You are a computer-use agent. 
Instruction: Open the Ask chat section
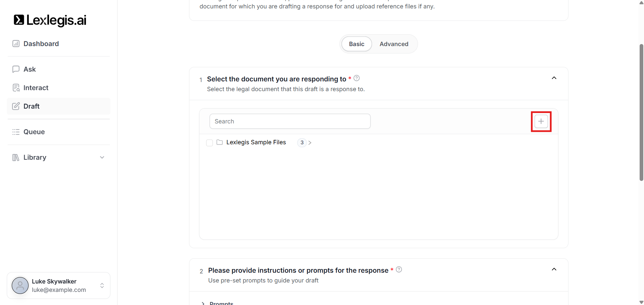coord(30,69)
